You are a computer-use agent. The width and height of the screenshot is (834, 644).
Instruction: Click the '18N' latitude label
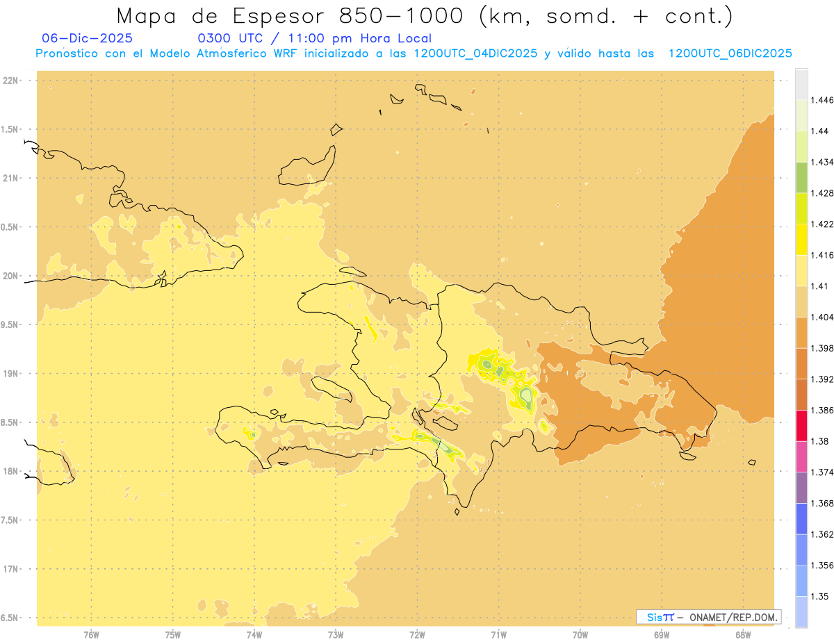(x=10, y=471)
